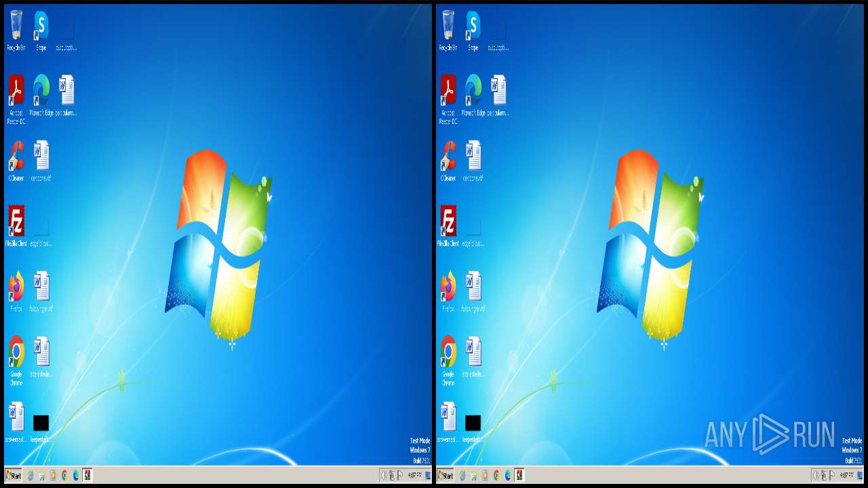Open Recycle Bin on the right desktop
This screenshot has width=868, height=488.
[448, 30]
